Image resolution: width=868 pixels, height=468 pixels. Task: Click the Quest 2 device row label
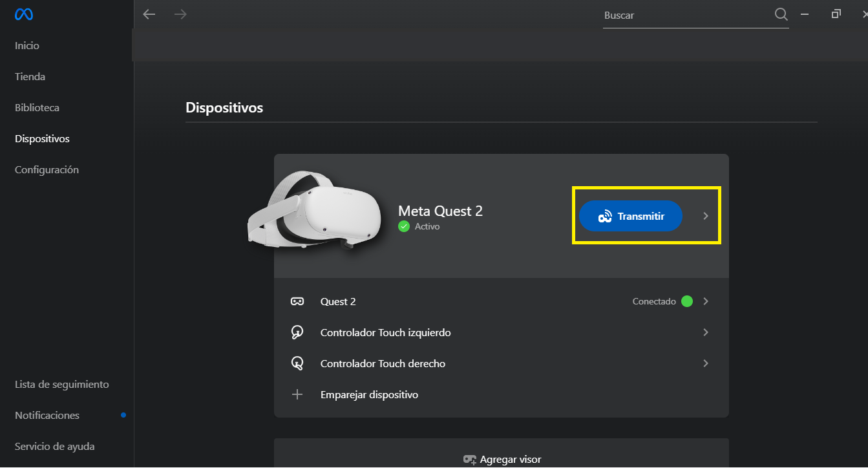(x=338, y=301)
